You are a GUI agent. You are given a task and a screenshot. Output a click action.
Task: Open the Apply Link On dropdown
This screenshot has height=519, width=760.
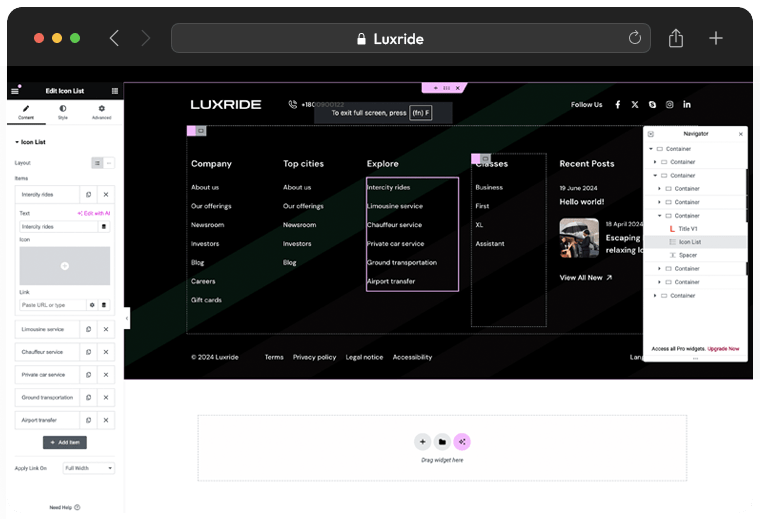click(89, 468)
